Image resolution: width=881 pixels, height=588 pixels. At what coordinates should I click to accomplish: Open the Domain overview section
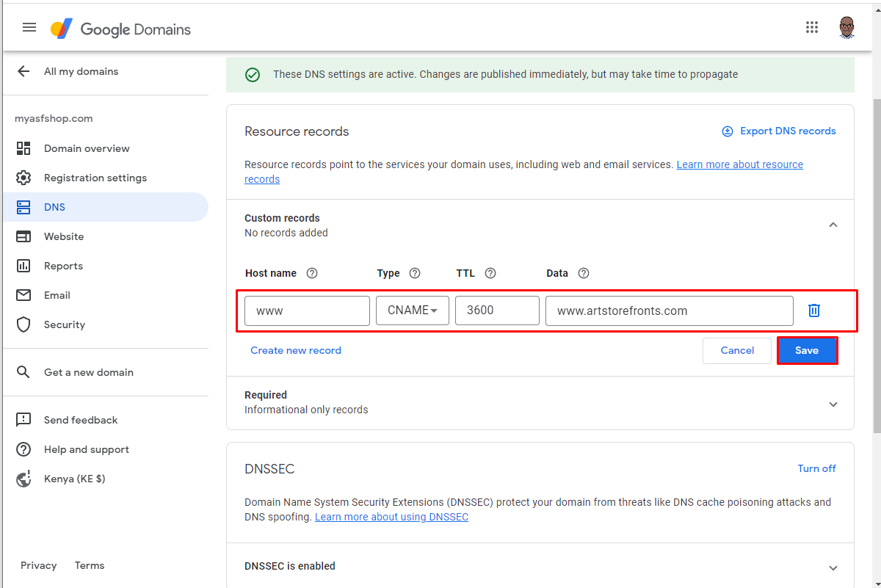click(x=88, y=148)
